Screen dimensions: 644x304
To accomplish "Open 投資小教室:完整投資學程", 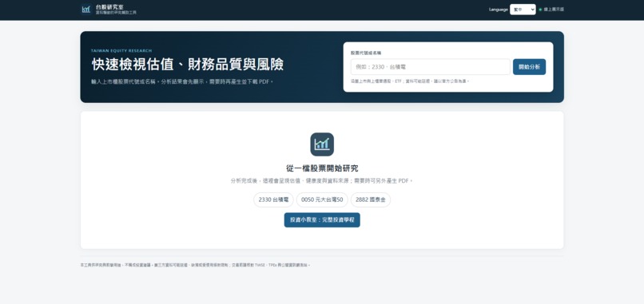I will tap(322, 220).
